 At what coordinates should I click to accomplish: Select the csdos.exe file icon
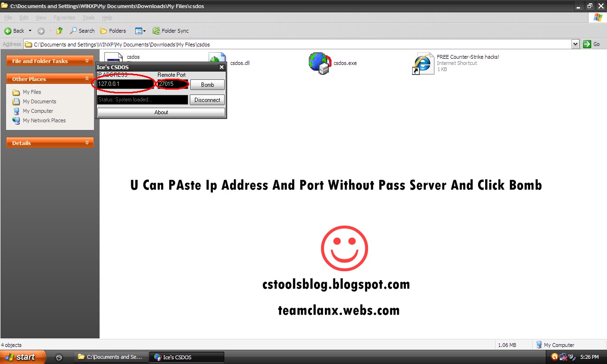pyautogui.click(x=319, y=63)
